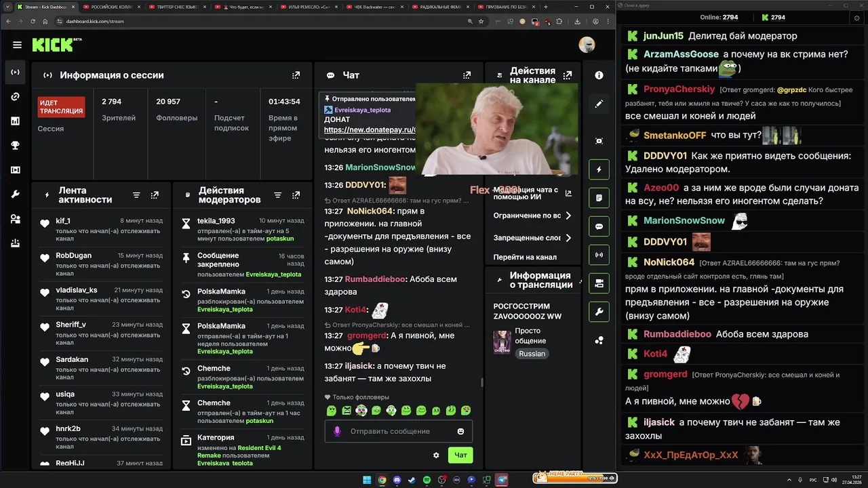Click the three-dots cluster icon in right toolbar
The height and width of the screenshot is (488, 868).
coord(599,340)
